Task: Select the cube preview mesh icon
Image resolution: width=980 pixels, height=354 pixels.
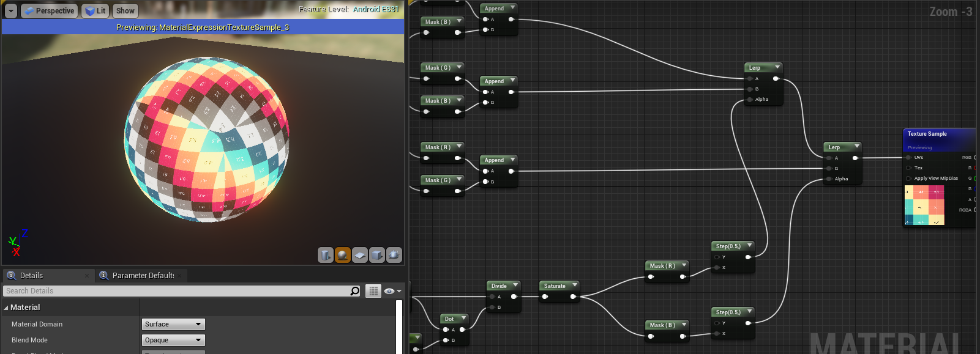Action: click(377, 255)
